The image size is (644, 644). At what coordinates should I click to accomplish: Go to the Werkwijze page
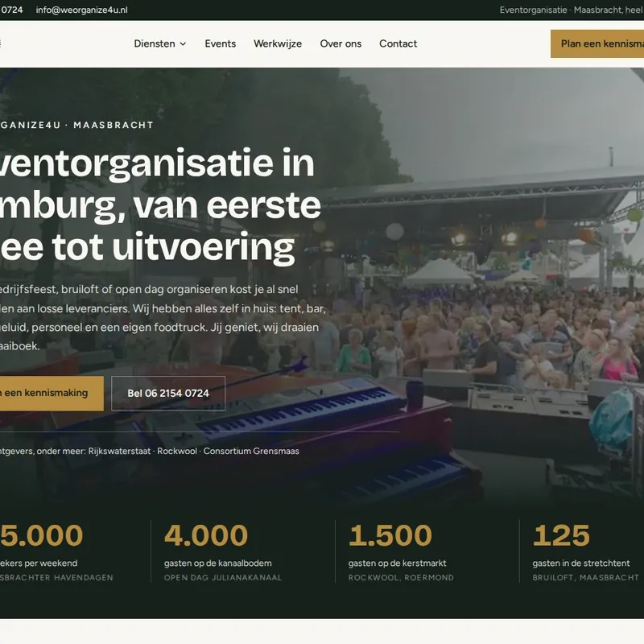point(278,43)
